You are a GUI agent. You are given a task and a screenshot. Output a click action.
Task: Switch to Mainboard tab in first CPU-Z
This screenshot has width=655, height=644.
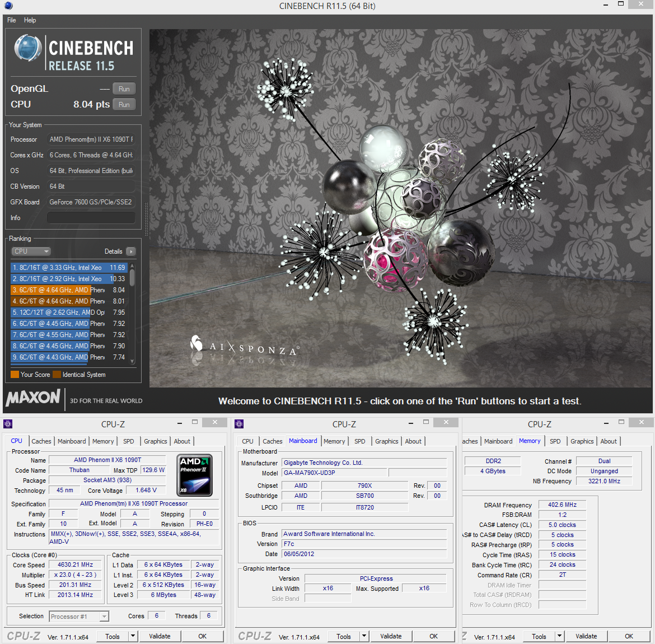click(72, 441)
